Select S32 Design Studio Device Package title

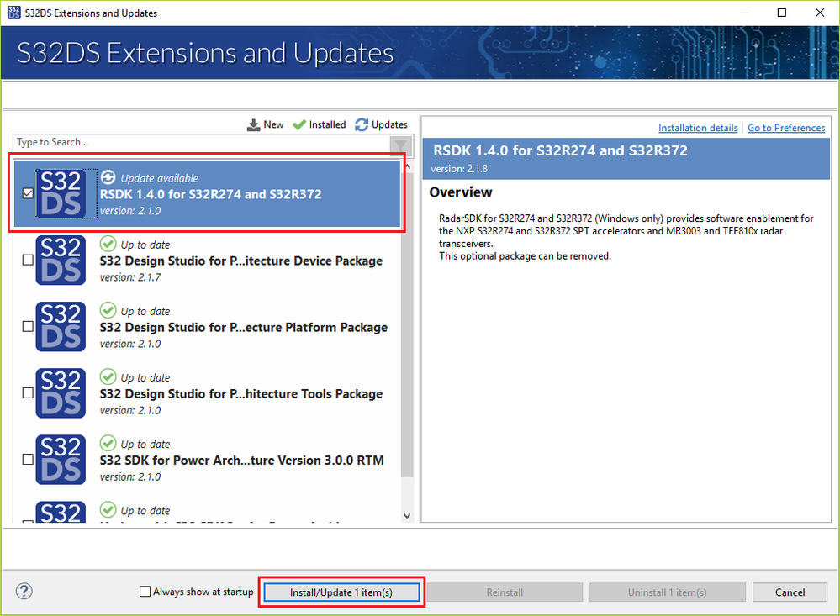pyautogui.click(x=241, y=261)
